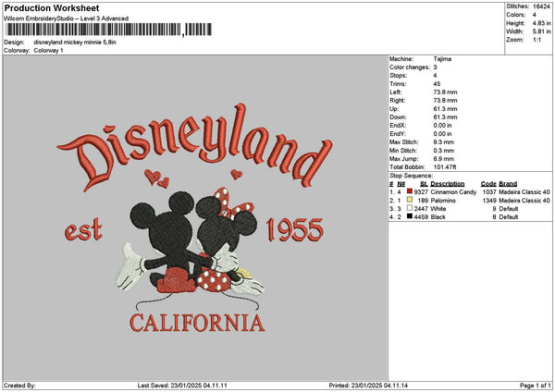This screenshot has height=392, width=555.
Task: Click the Color changes value 3
Action: (435, 67)
